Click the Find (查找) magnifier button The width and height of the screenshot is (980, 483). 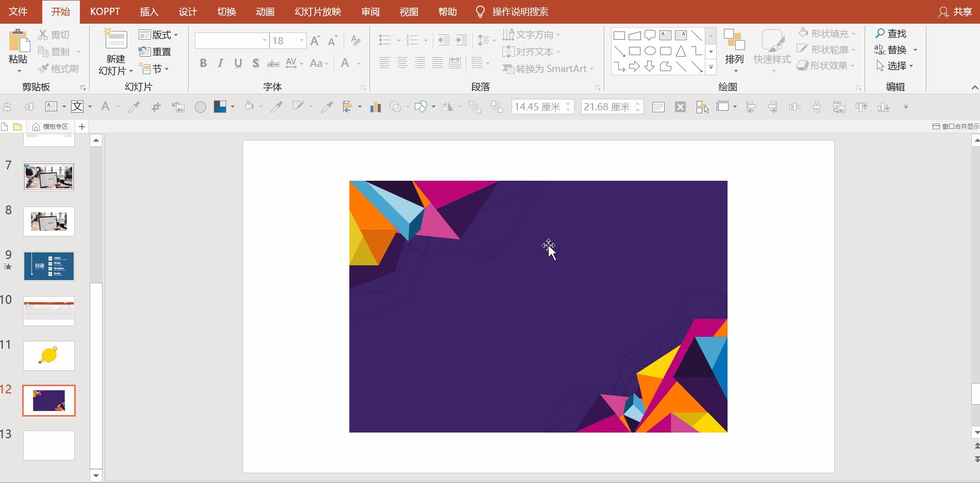[x=890, y=33]
